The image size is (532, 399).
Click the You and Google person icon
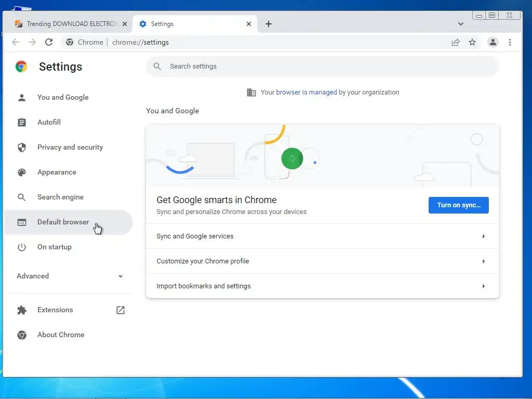click(x=22, y=97)
